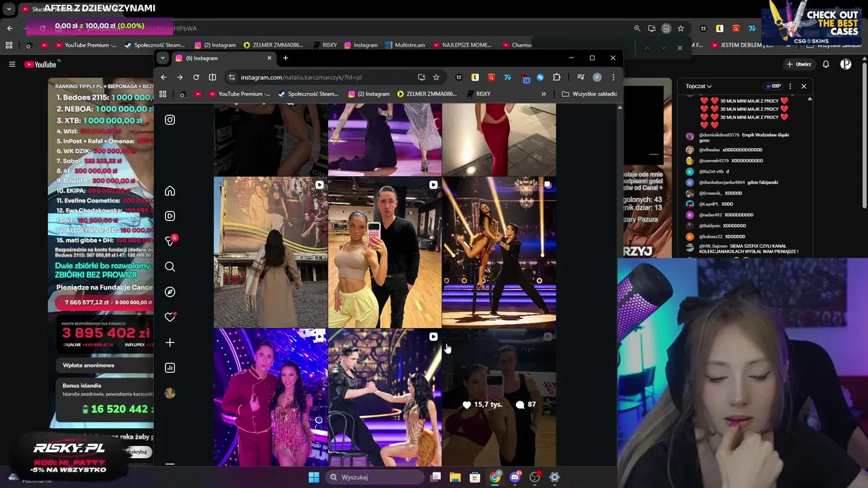Open the red uniform couple post thumbnail

click(x=271, y=397)
